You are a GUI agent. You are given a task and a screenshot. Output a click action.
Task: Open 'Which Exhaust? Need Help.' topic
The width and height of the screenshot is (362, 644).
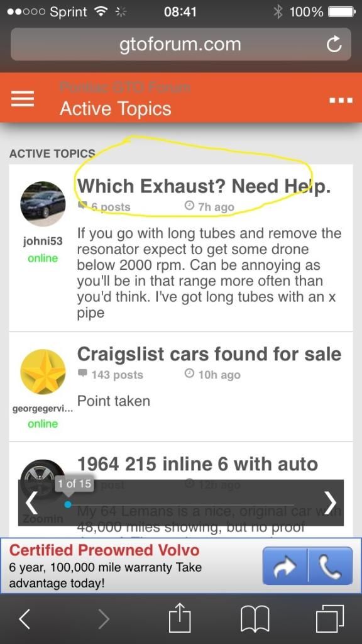click(204, 186)
